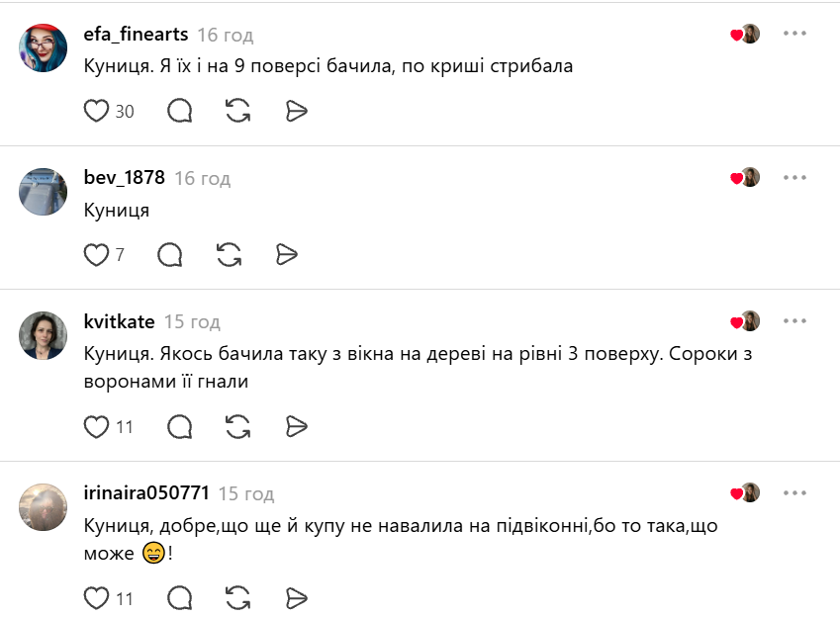840x617 pixels.
Task: Open irinaira050771 profile via username
Action: click(146, 492)
